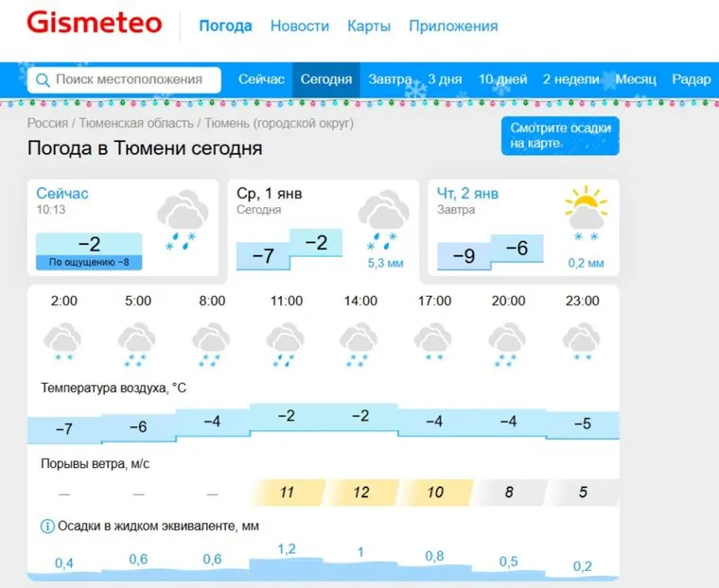Click the current weather snow-rain cloud icon

pyautogui.click(x=182, y=220)
